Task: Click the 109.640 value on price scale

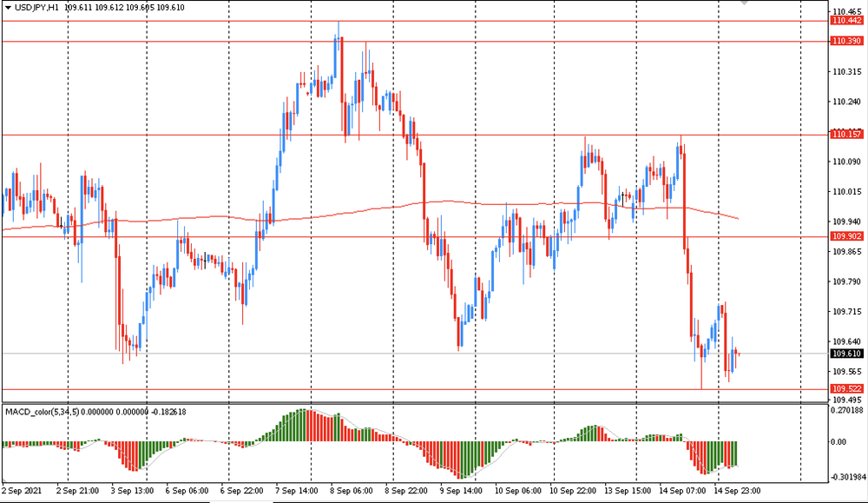Action: click(x=847, y=341)
